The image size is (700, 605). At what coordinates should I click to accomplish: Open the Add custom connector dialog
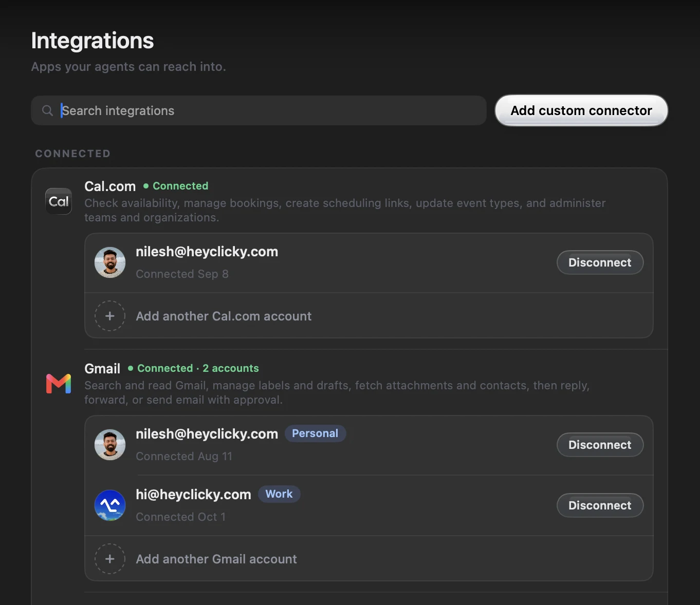click(x=581, y=110)
